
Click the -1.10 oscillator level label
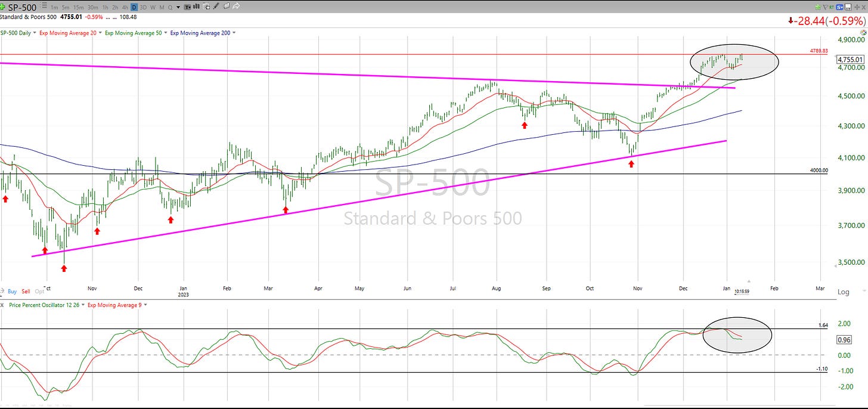pyautogui.click(x=821, y=369)
